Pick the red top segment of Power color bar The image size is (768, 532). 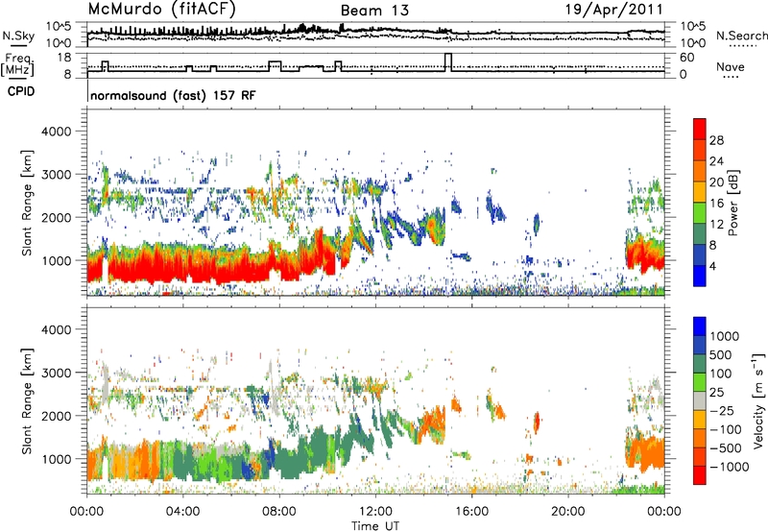(x=700, y=129)
